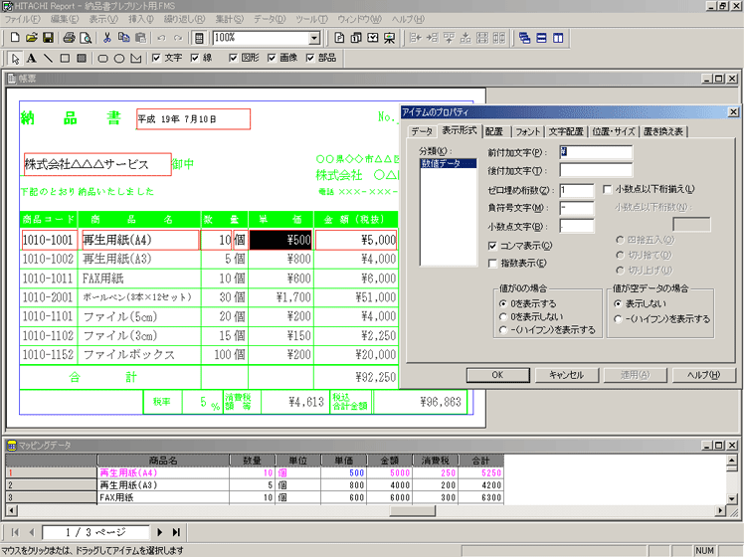
Task: Click the cascade windows icon
Action: click(x=525, y=38)
